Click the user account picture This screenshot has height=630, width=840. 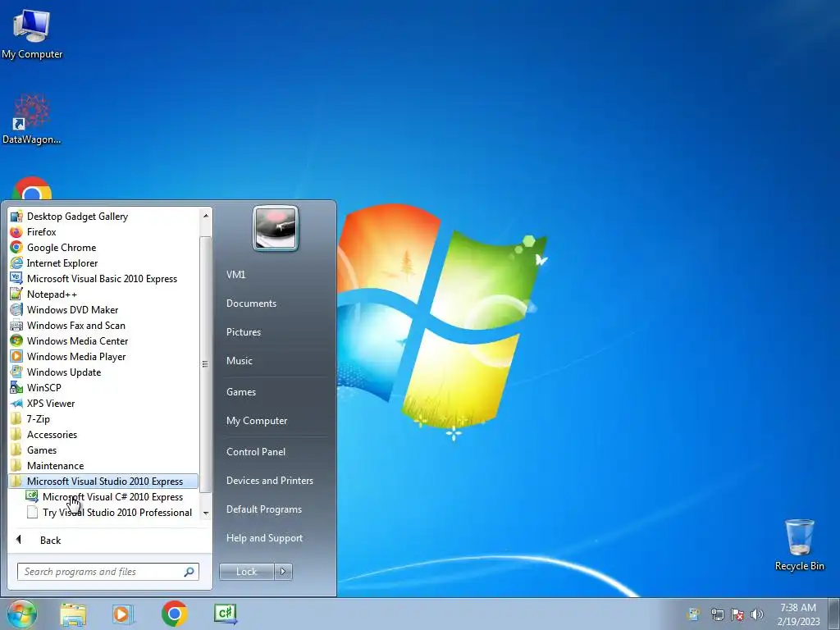click(276, 228)
